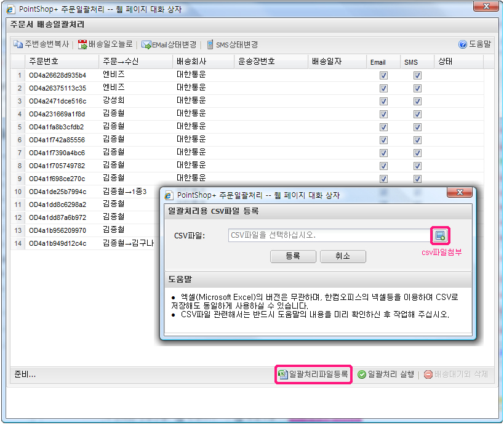Toggle SMS checkbox for order OD4a2471dce516c
Viewport: 504px width, 425px height.
pyautogui.click(x=417, y=101)
